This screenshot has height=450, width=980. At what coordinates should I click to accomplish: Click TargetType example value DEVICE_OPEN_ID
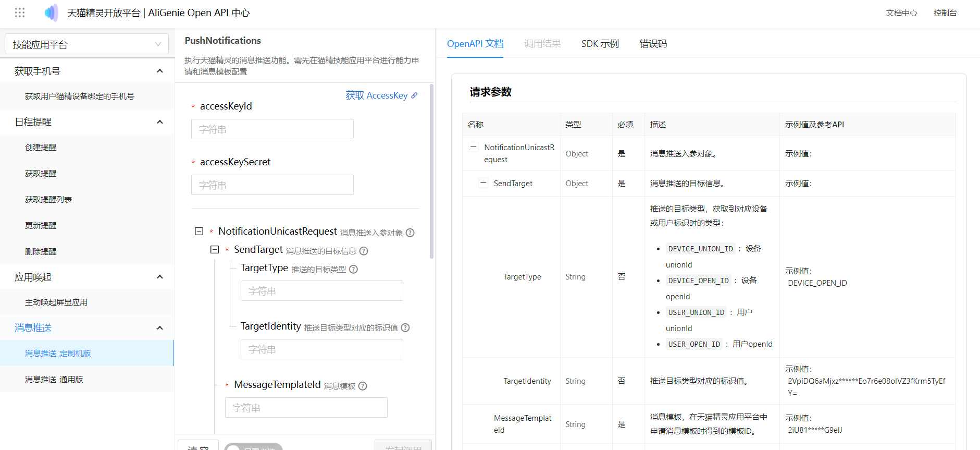(817, 283)
